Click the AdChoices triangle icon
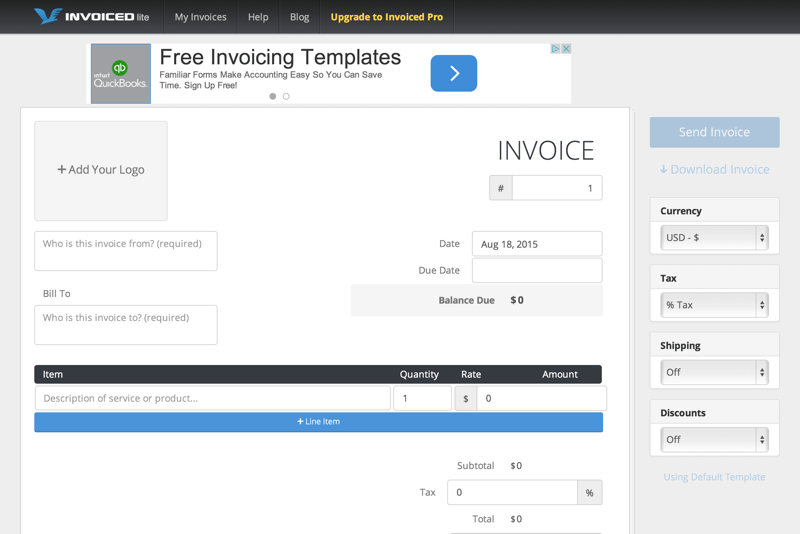Screen dimensions: 800x534 556,49
